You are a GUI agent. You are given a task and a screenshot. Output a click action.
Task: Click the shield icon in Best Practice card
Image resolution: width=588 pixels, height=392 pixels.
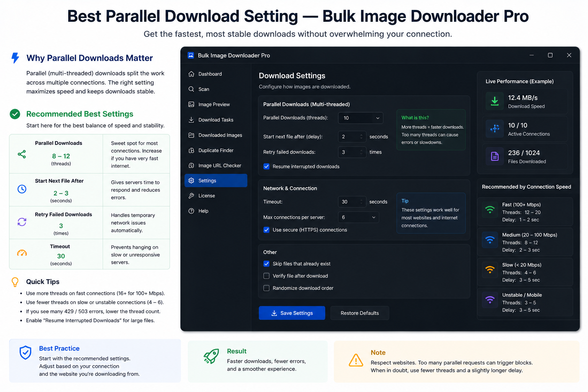click(25, 353)
